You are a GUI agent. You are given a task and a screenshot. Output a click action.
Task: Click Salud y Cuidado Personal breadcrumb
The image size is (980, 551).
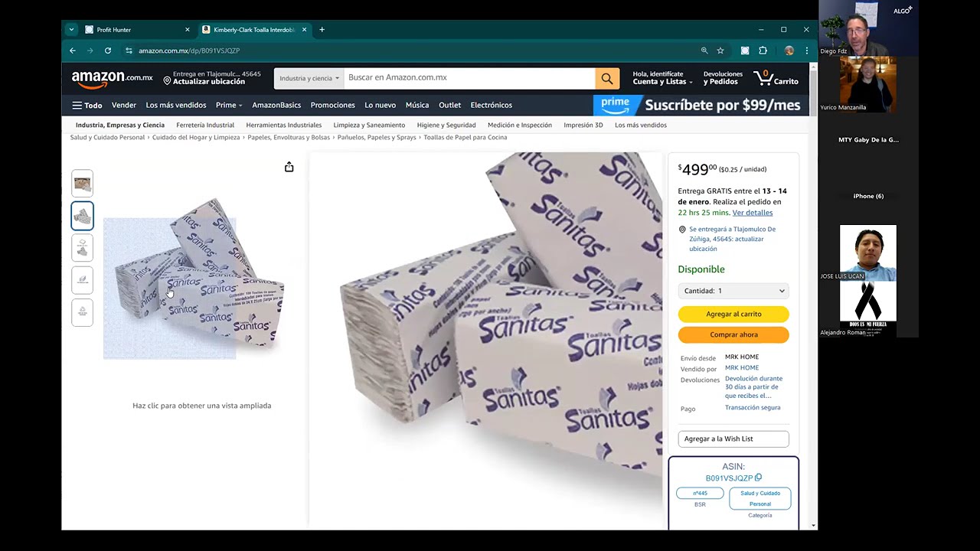pos(107,138)
